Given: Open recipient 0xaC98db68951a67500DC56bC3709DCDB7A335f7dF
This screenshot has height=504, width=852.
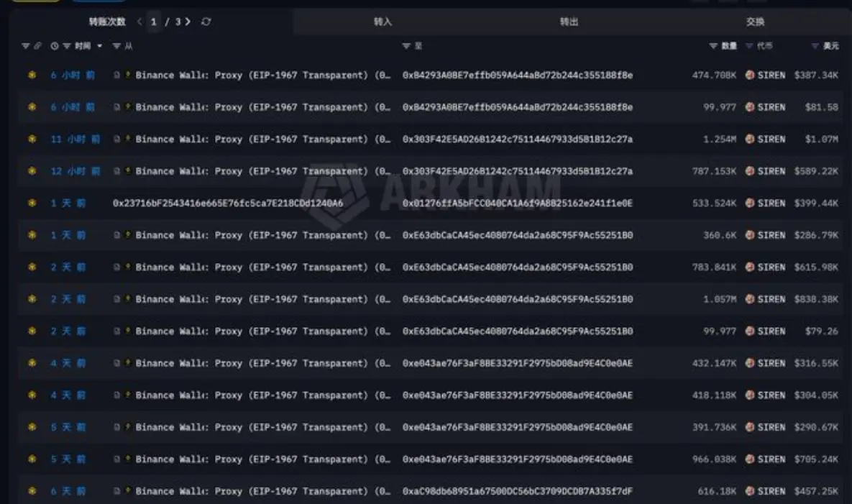Looking at the screenshot, I should 517,491.
